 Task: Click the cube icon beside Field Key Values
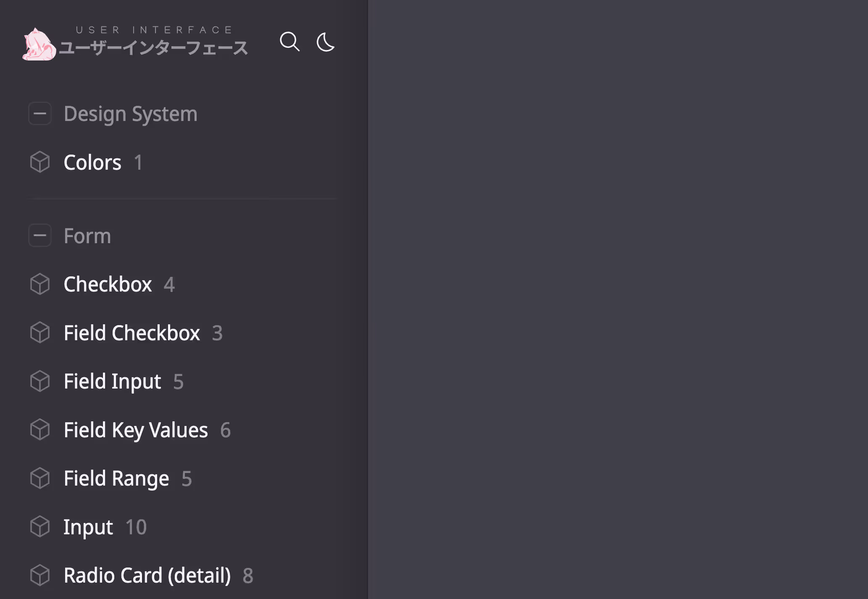40,430
